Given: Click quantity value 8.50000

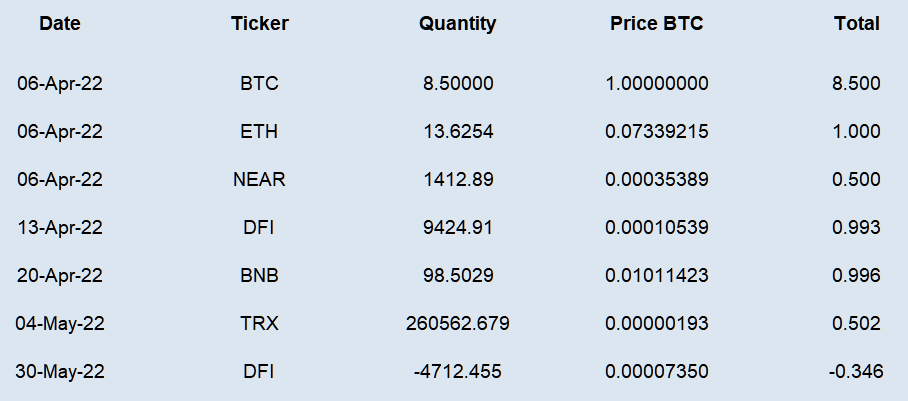Looking at the screenshot, I should (x=458, y=83).
